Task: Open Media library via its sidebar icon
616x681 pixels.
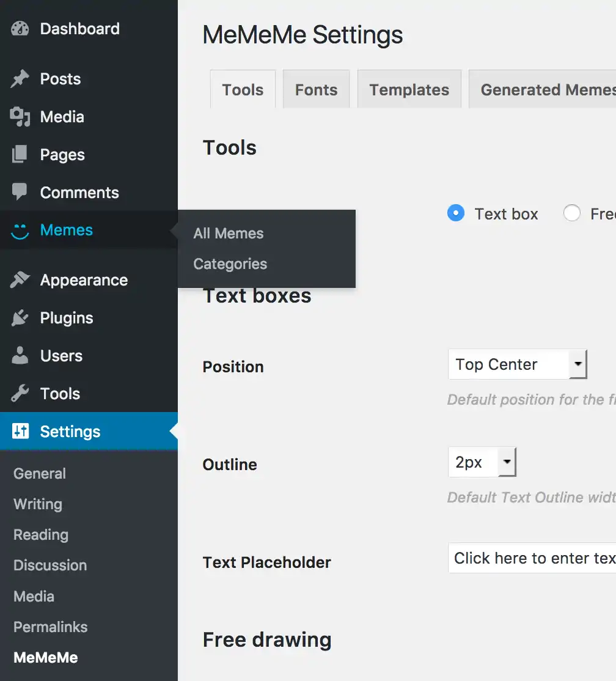Action: coord(20,116)
